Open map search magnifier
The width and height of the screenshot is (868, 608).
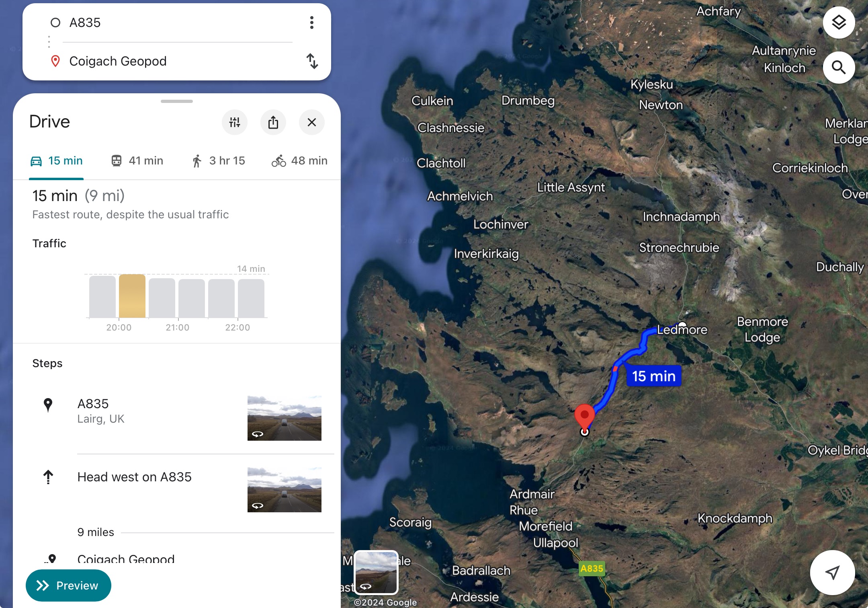[x=839, y=68]
